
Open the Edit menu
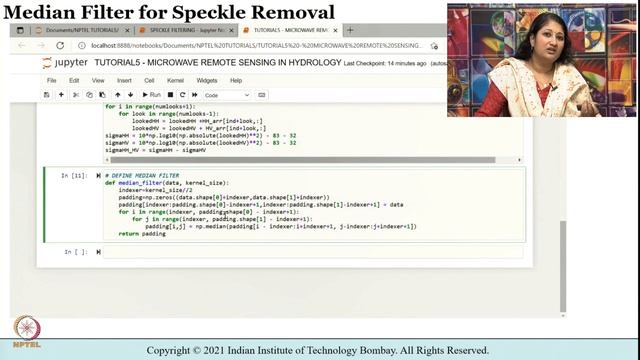click(x=74, y=80)
